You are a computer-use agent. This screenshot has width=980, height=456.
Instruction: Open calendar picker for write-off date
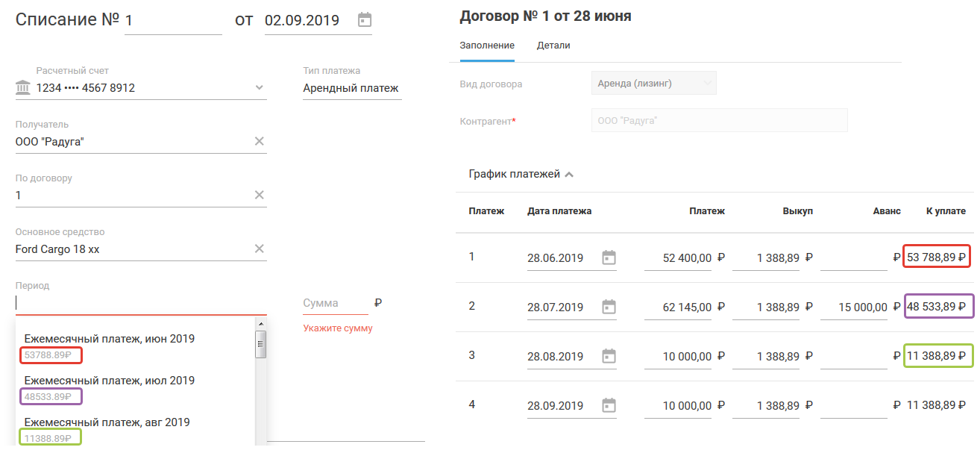coord(364,20)
